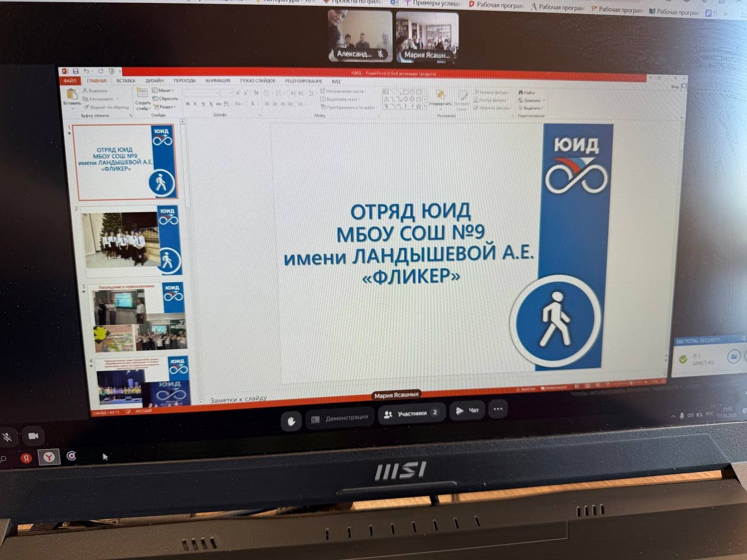The height and width of the screenshot is (560, 747).
Task: Toggle underline Ч formatting
Action: (x=203, y=104)
